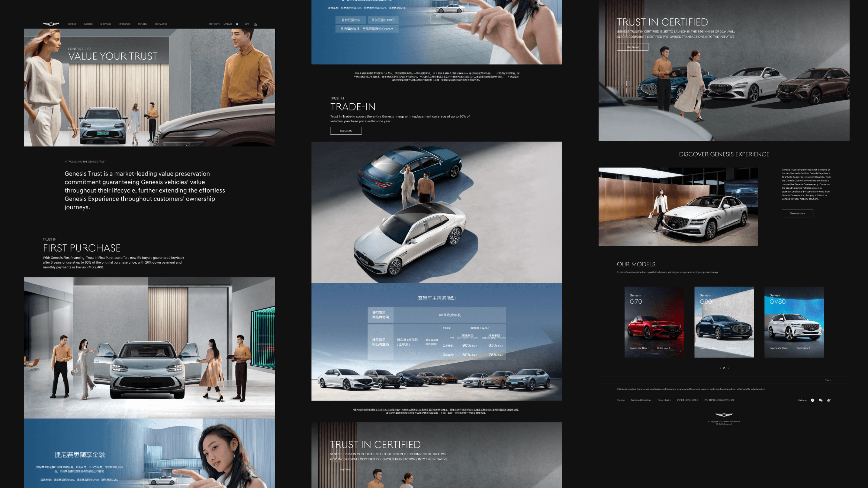
Task: Switch language to 中文
Action: coord(247,24)
